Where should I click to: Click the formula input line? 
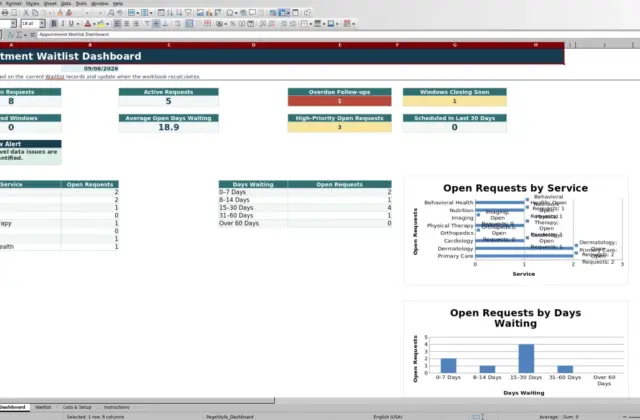click(x=339, y=35)
